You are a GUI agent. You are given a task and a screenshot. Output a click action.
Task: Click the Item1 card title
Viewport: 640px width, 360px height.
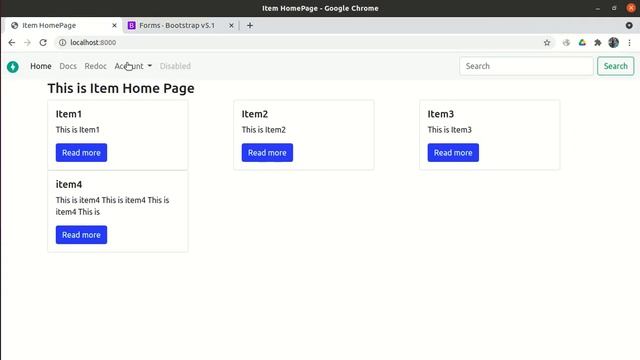[69, 114]
